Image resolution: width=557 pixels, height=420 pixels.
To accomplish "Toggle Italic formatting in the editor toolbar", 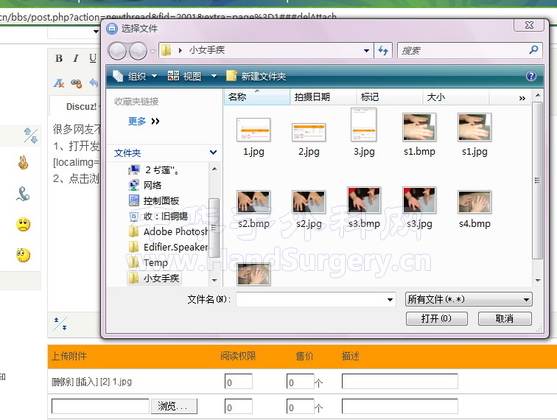I will coord(76,59).
